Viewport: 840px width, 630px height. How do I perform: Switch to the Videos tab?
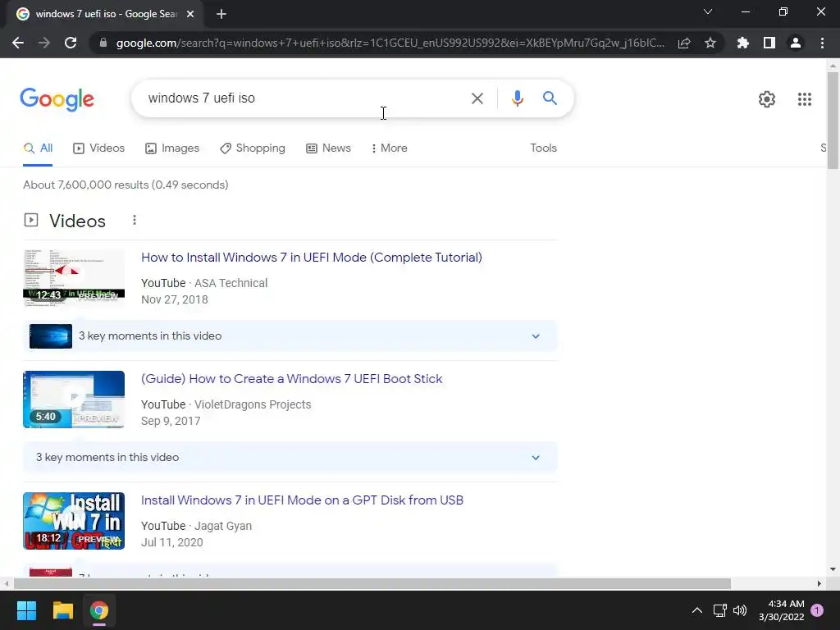[x=98, y=148]
